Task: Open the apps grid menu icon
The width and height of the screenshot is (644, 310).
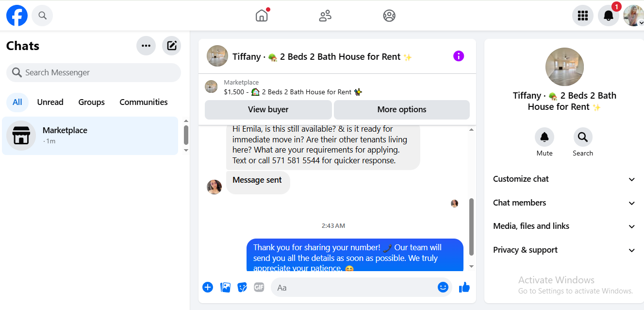Action: (x=583, y=16)
